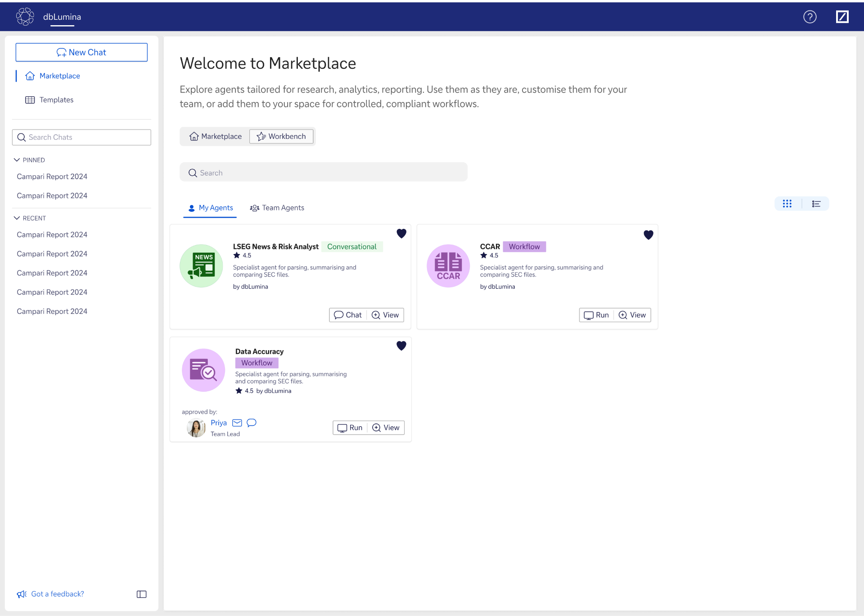Message Priya via chat bubble icon
This screenshot has width=864, height=616.
point(252,423)
